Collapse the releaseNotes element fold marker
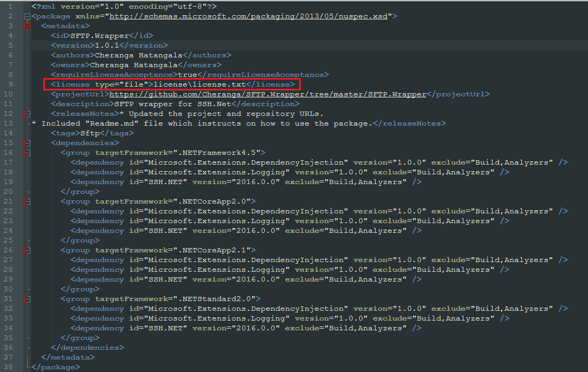588x372 pixels. pyautogui.click(x=27, y=113)
